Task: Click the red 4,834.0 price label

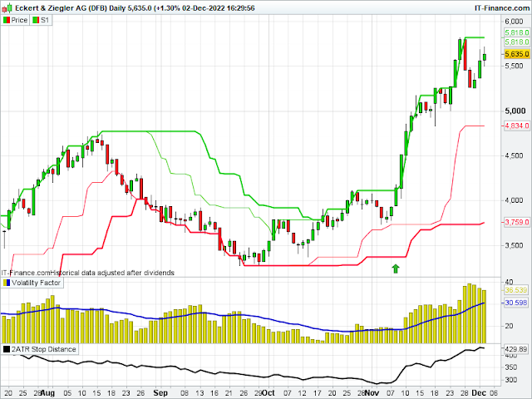Action: tap(517, 126)
